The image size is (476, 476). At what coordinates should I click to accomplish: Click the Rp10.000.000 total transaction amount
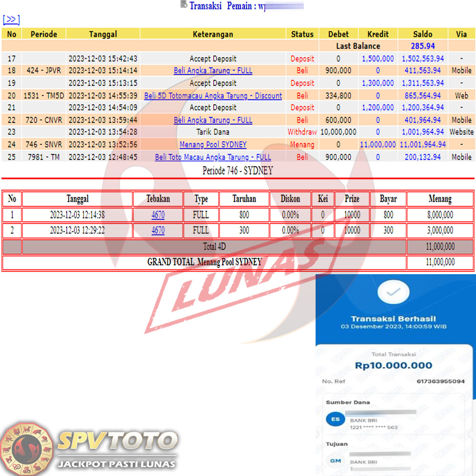(x=393, y=366)
